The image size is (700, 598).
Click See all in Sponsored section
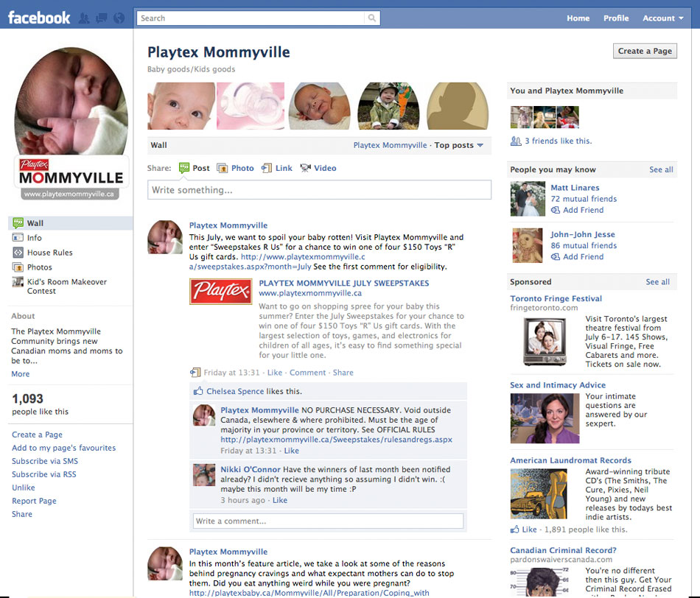(657, 282)
